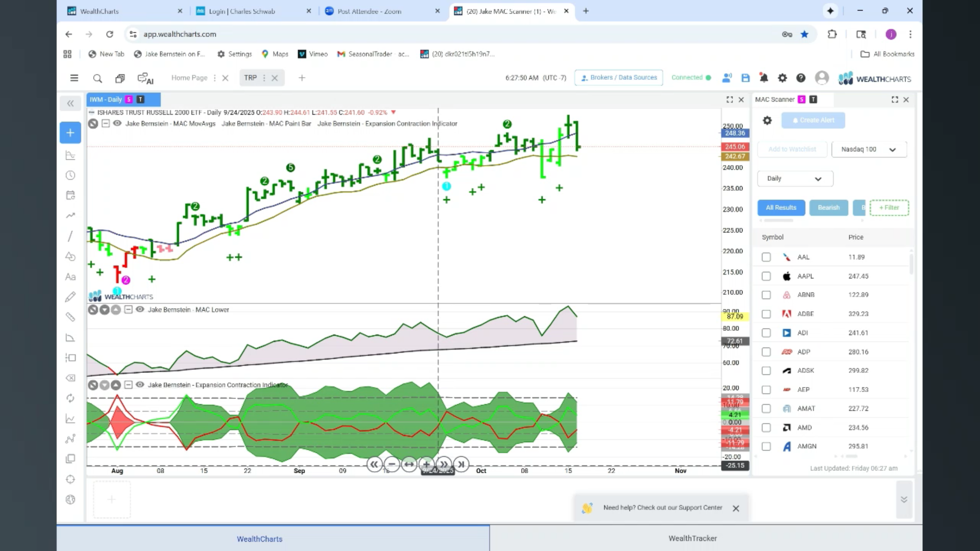Open the AI chat assistant icon

click(145, 79)
